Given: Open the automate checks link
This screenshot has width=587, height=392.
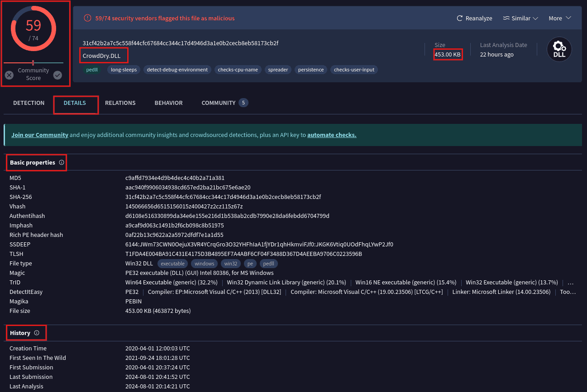Looking at the screenshot, I should (332, 135).
